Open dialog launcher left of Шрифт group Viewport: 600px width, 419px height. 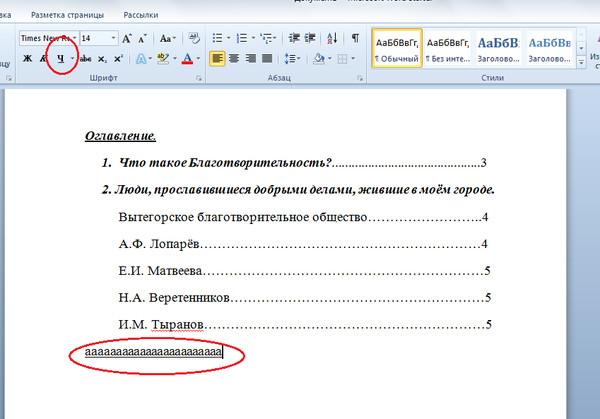[x=8, y=78]
